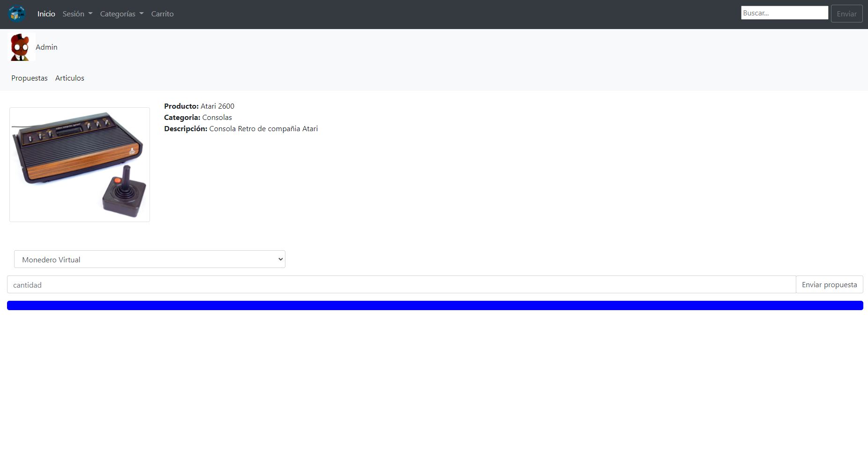Click the Categoria: label
The image size is (868, 461).
coord(182,118)
